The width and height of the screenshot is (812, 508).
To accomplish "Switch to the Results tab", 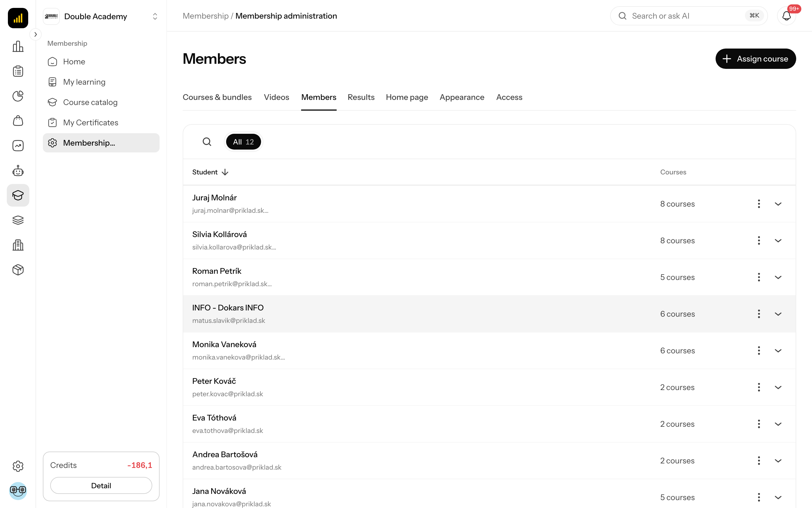I will pyautogui.click(x=361, y=97).
